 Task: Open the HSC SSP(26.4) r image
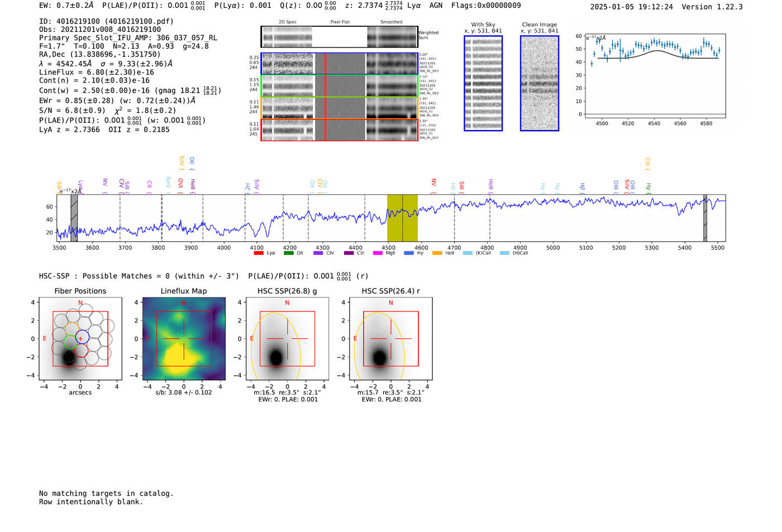(390, 339)
